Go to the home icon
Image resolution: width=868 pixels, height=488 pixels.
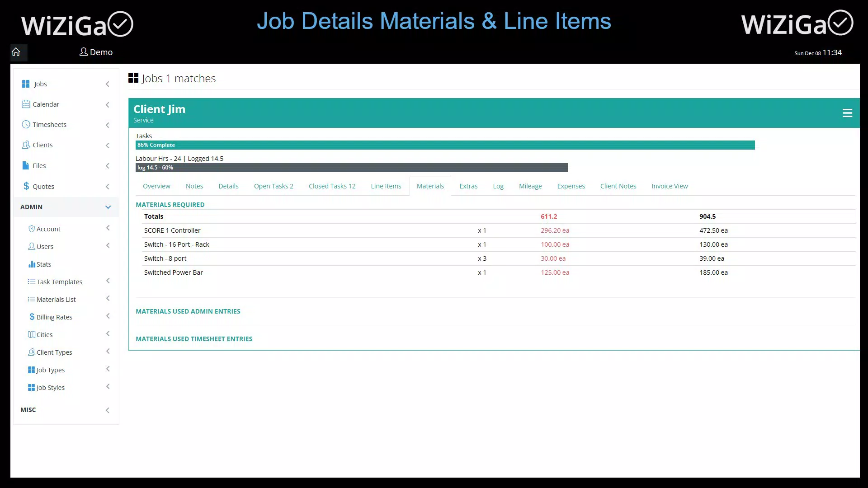tap(16, 52)
